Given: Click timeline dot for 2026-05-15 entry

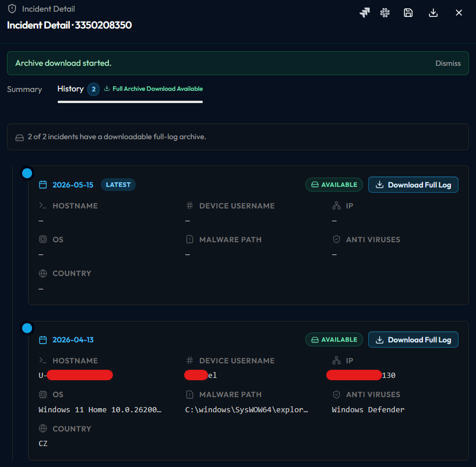Looking at the screenshot, I should click(x=27, y=174).
